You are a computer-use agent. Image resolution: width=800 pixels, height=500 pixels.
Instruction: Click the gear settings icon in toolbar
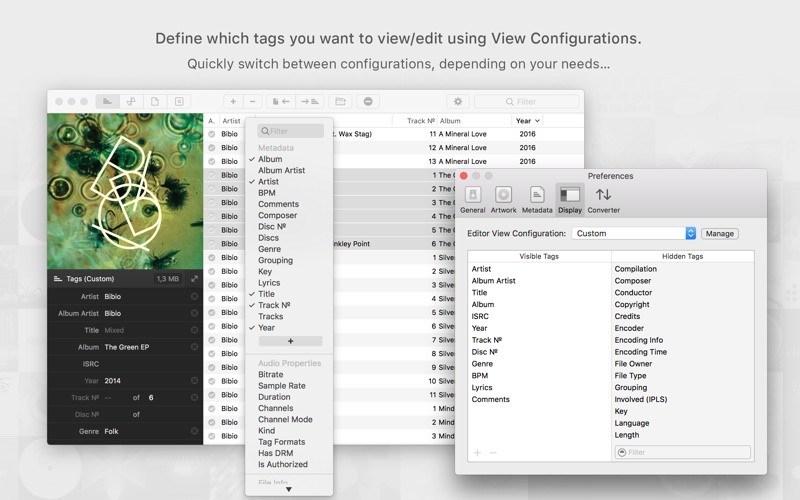pos(458,101)
